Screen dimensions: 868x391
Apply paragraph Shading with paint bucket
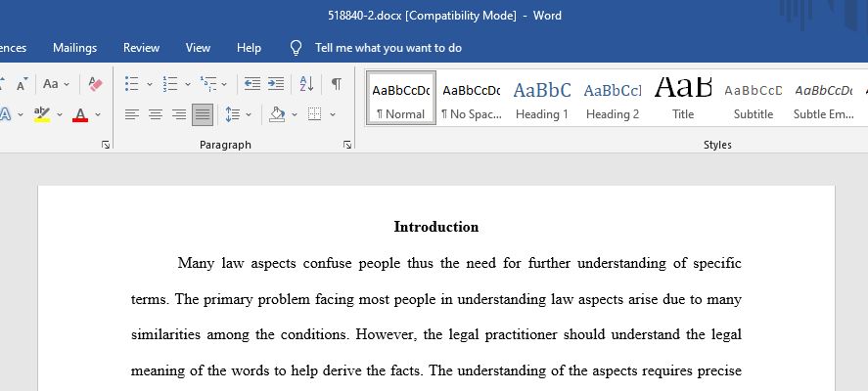tap(277, 114)
